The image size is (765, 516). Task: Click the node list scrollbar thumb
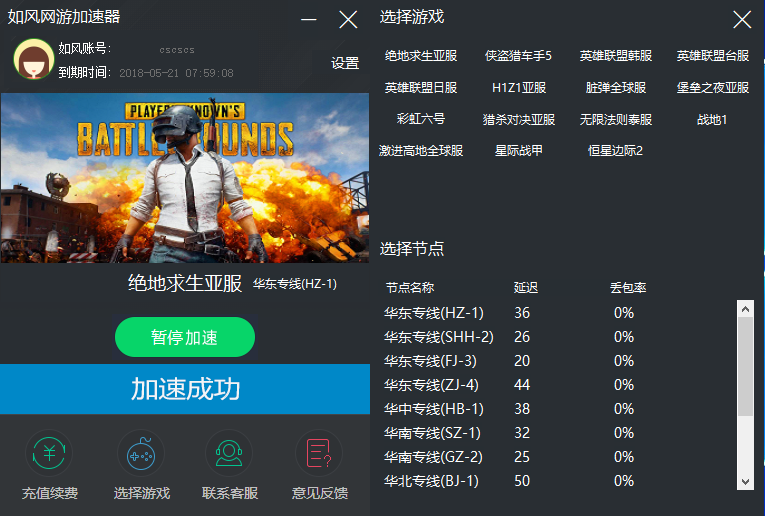pyautogui.click(x=745, y=367)
